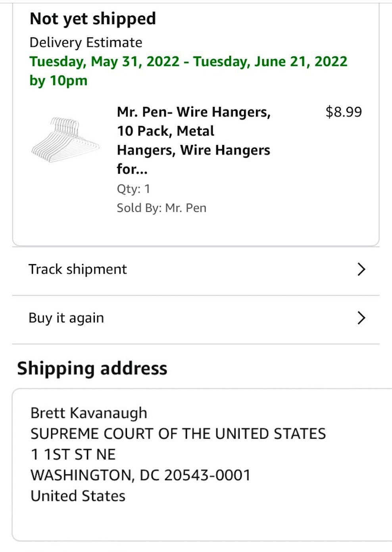Tap the Track shipment row
392x552 pixels.
click(78, 269)
